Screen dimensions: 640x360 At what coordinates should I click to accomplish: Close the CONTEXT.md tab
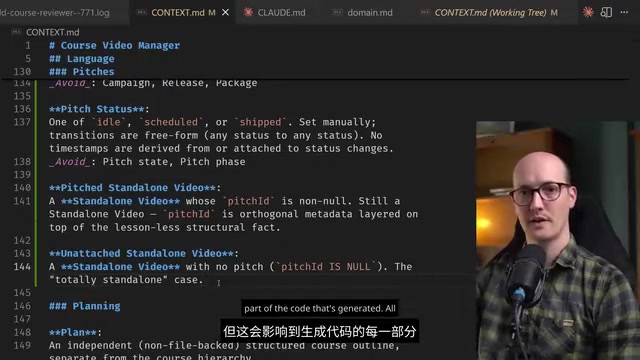pos(225,13)
